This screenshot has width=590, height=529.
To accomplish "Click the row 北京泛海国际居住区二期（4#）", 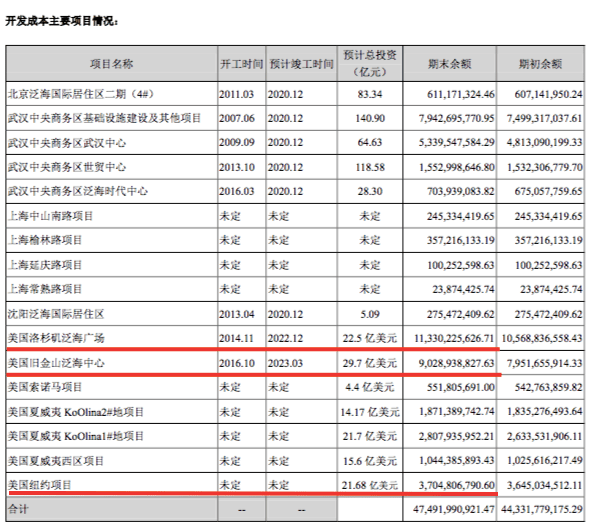I will (x=295, y=94).
